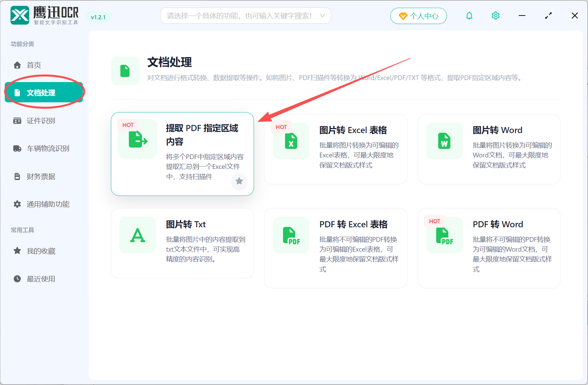Click the clock icon beside 最近使用
Image resolution: width=588 pixels, height=385 pixels.
click(x=17, y=279)
